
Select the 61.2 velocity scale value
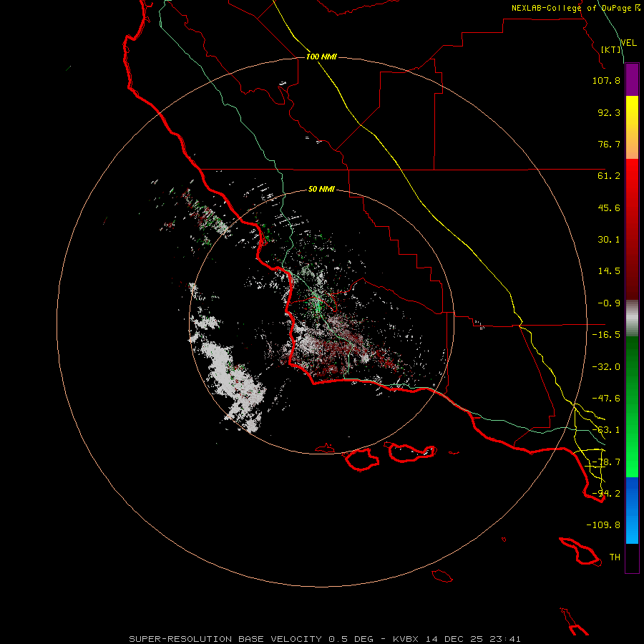pyautogui.click(x=609, y=176)
